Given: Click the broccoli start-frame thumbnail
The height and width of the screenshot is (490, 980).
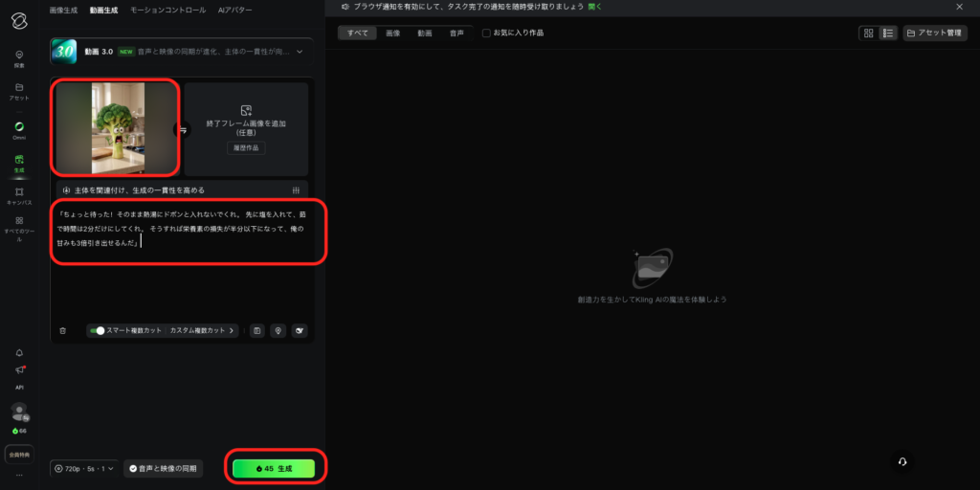Looking at the screenshot, I should pyautogui.click(x=118, y=128).
